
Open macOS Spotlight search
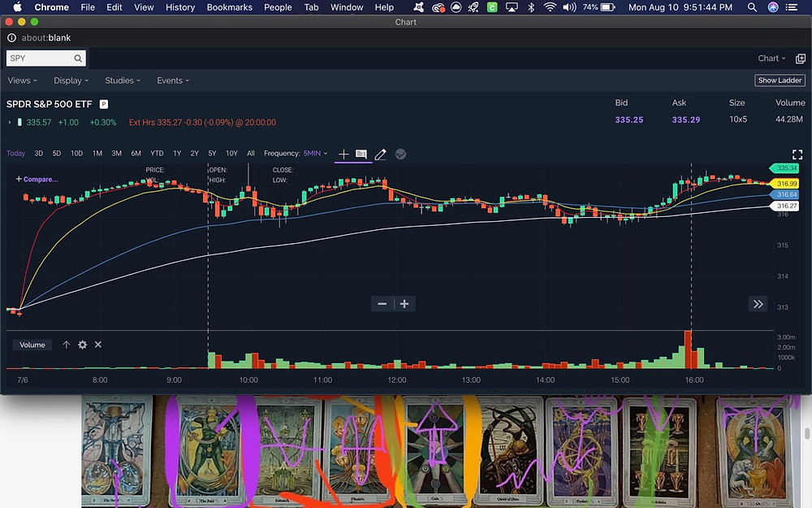click(752, 7)
